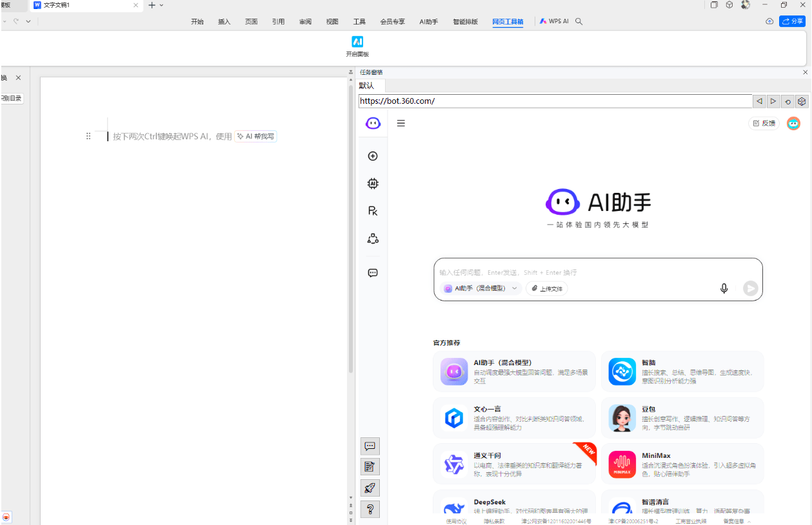Switch to the 引用 ribbon tab
This screenshot has width=812, height=525.
pyautogui.click(x=279, y=21)
